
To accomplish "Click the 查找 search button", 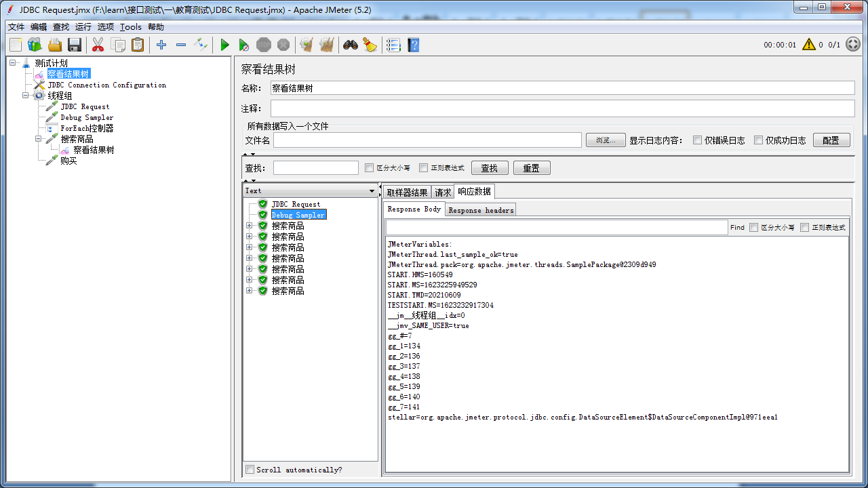I will tap(489, 168).
